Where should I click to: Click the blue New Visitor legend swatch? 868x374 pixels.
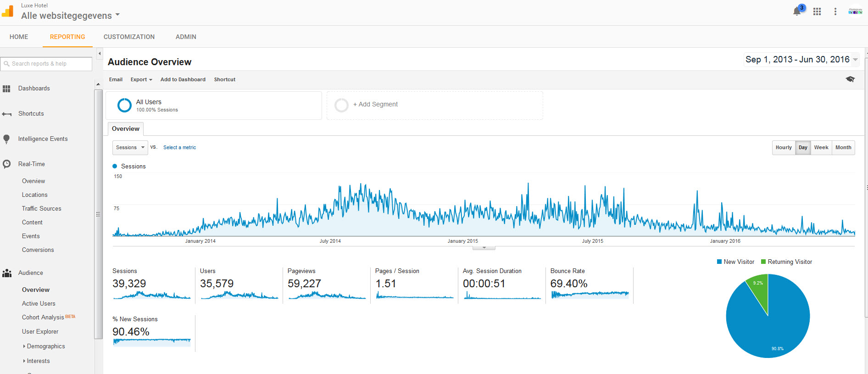click(x=719, y=262)
